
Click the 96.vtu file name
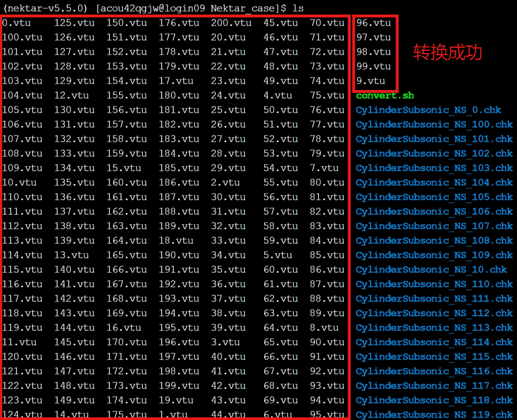[373, 23]
